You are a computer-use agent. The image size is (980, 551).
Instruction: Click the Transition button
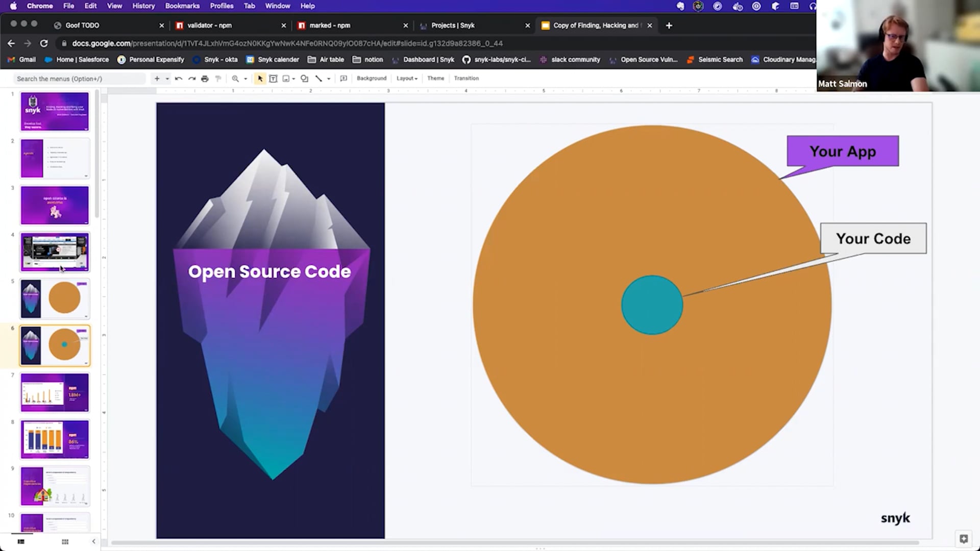pyautogui.click(x=466, y=79)
